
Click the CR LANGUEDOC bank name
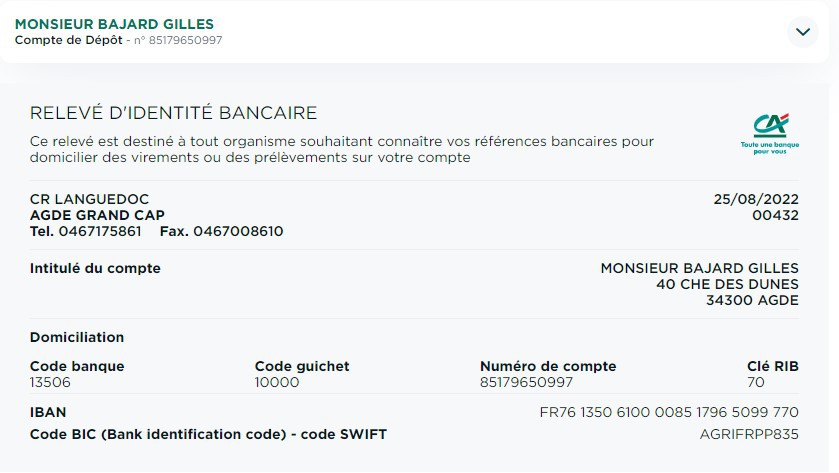tap(89, 199)
